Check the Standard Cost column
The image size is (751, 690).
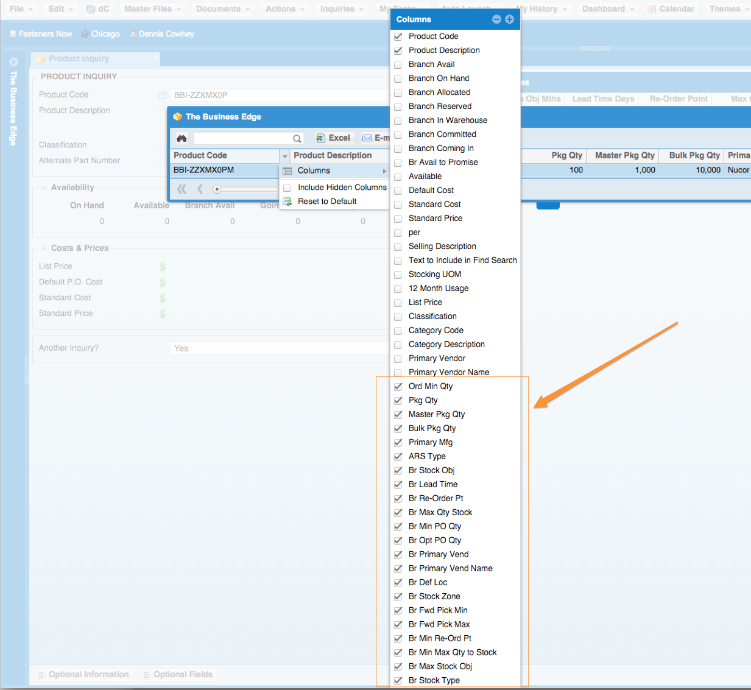(398, 204)
